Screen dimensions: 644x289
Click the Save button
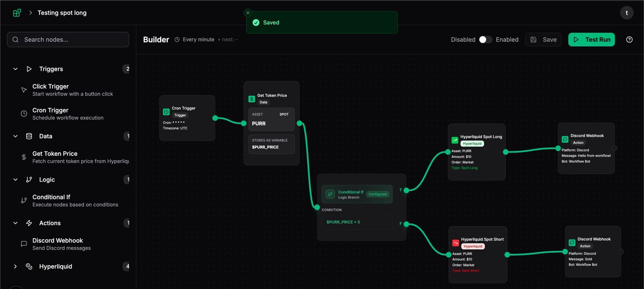tap(543, 39)
